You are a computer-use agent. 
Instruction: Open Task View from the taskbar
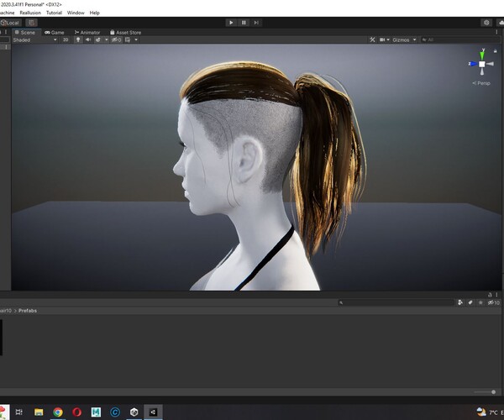click(19, 412)
